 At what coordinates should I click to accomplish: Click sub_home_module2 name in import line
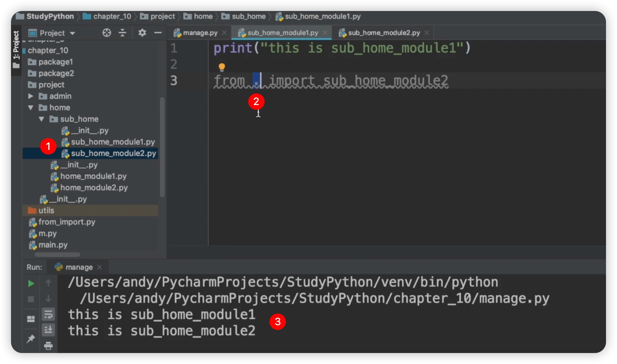[386, 81]
